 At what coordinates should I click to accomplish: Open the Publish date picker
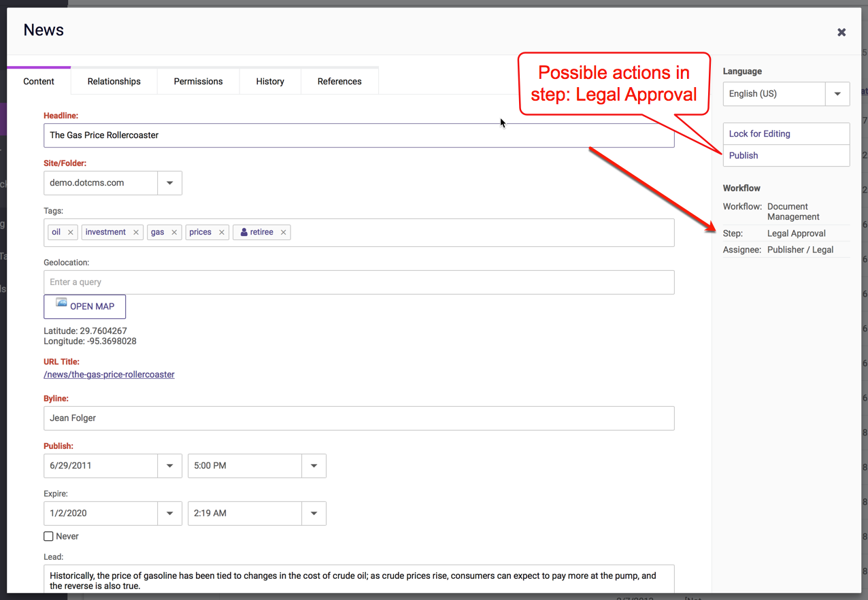169,466
